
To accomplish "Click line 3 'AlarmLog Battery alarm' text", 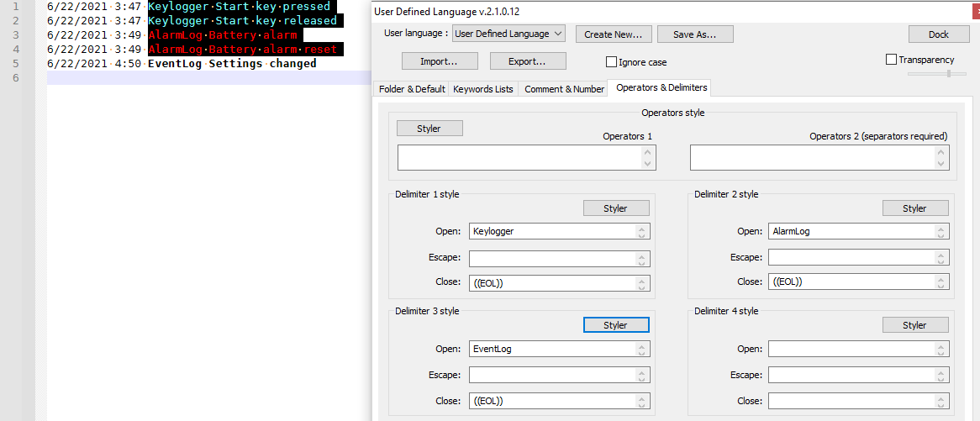I will click(x=222, y=34).
